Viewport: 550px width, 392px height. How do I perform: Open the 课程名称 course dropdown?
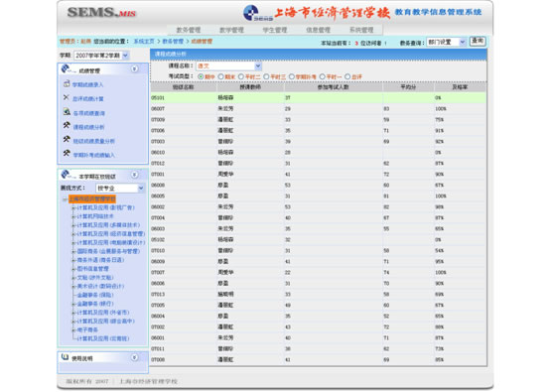228,65
